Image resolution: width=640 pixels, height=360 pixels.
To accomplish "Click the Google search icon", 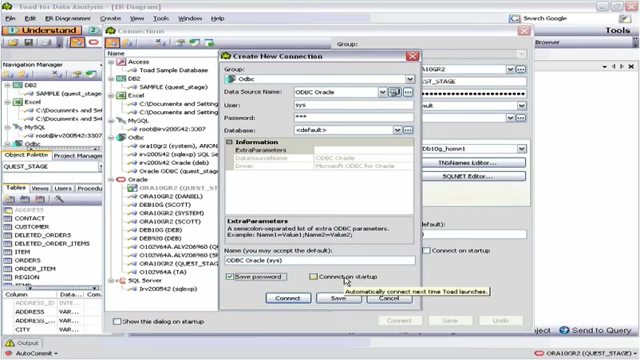I will click(514, 18).
